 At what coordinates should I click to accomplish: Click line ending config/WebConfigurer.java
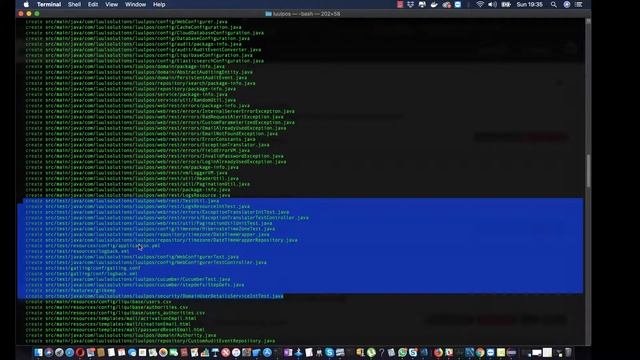[x=127, y=22]
